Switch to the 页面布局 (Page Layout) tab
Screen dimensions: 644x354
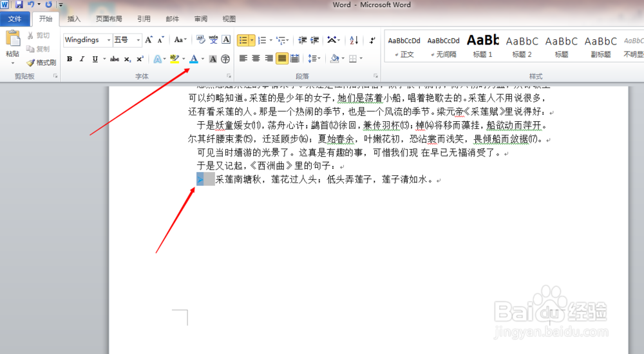(109, 19)
